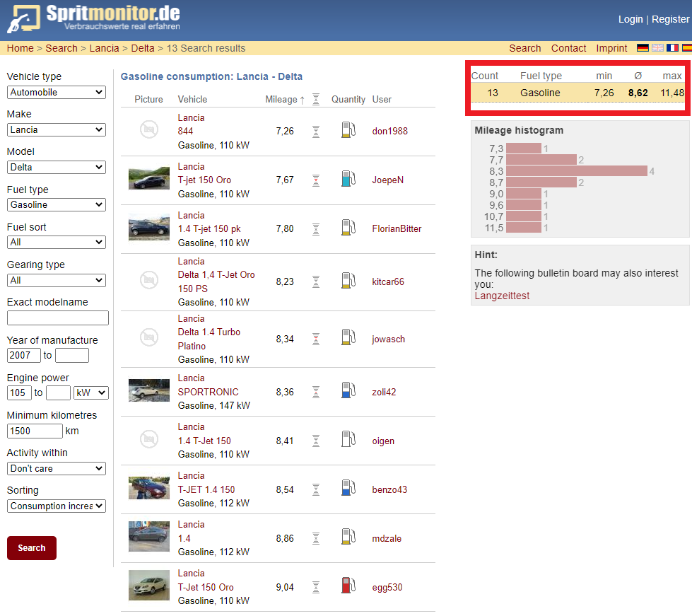Open photo thumbnail of T-Jet 150 Oro by egg530
692x616 pixels.
(149, 585)
